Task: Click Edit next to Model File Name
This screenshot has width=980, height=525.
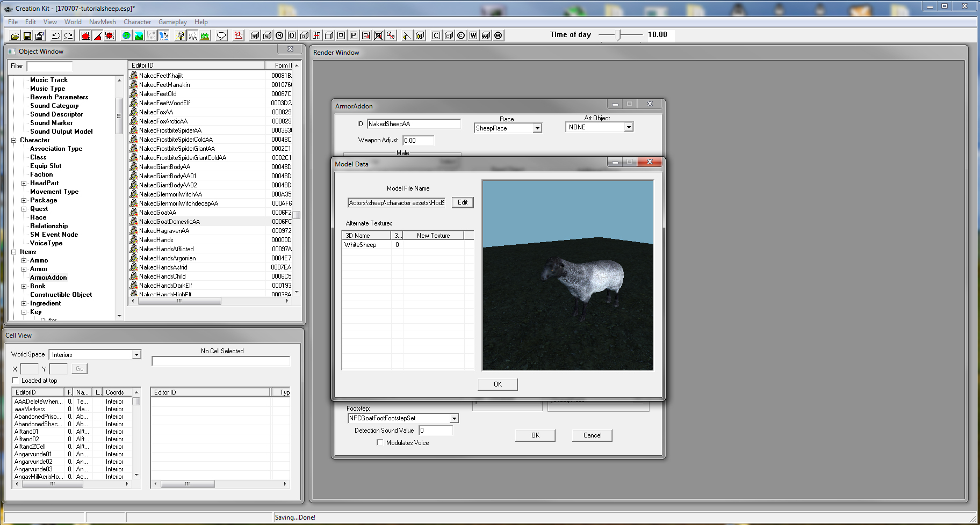Action: tap(462, 202)
